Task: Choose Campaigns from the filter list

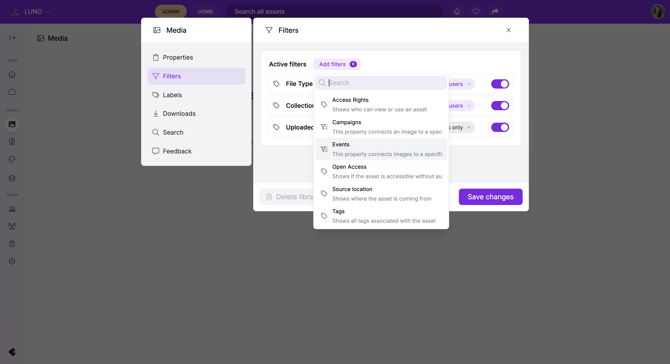Action: pyautogui.click(x=381, y=127)
